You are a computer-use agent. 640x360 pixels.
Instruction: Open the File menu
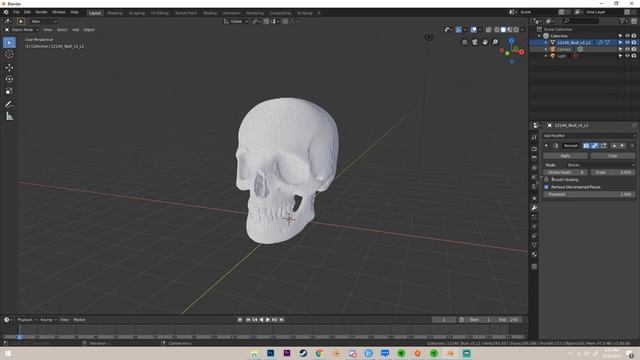(16, 12)
